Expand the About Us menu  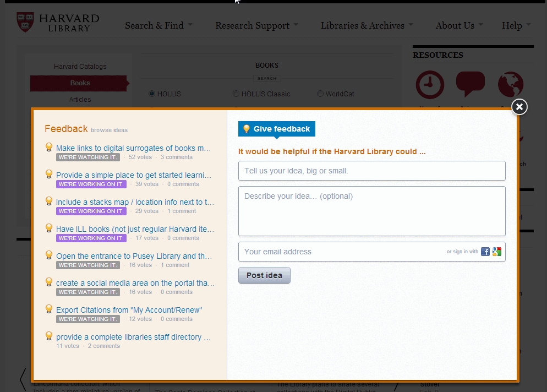coord(459,25)
